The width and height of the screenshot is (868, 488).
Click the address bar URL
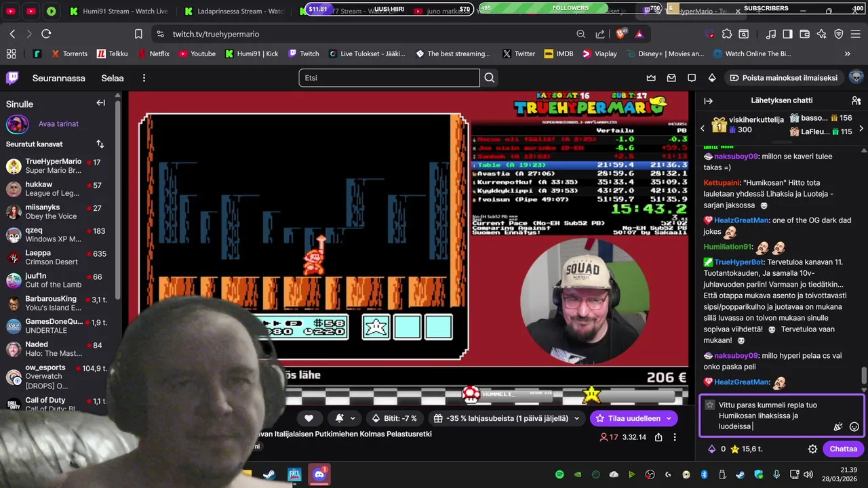pos(216,34)
